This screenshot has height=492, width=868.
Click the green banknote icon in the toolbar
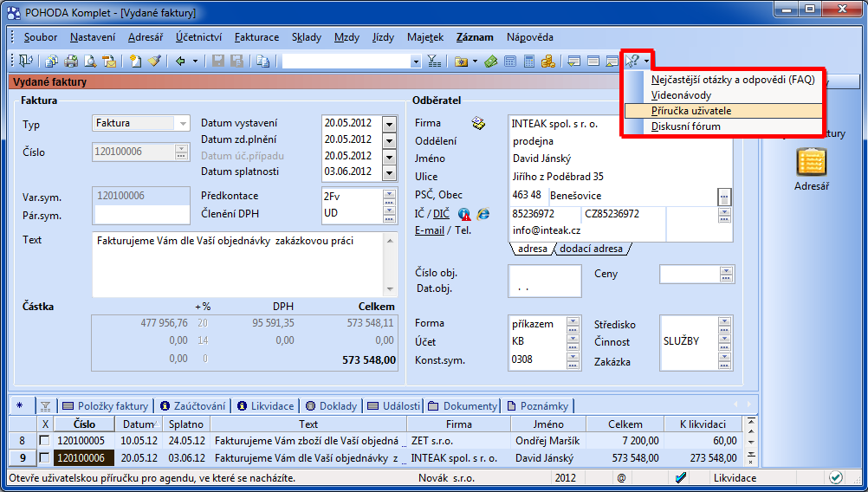coord(491,61)
